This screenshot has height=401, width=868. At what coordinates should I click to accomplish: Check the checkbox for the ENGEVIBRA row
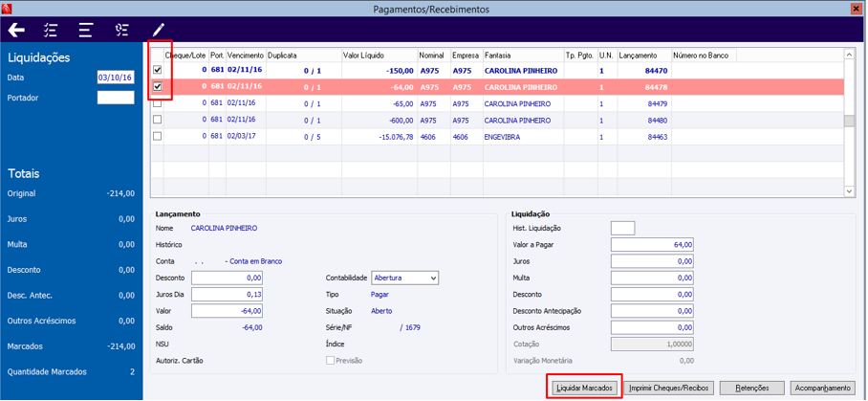pos(158,137)
